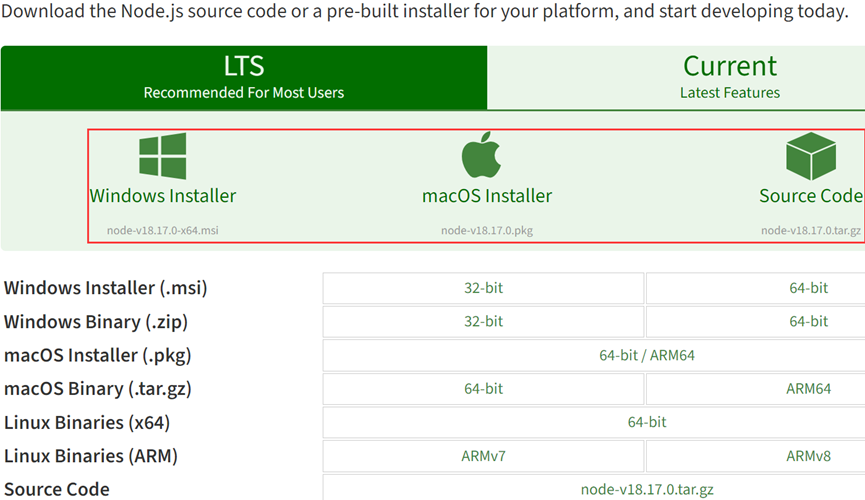Click the Source Code table row label
The height and width of the screenshot is (500, 865).
coord(57,490)
